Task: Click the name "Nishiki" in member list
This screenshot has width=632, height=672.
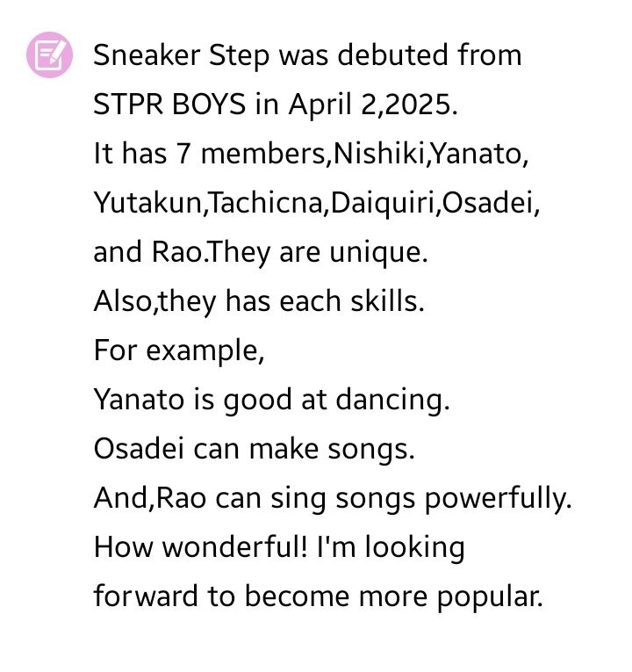Action: tap(378, 153)
